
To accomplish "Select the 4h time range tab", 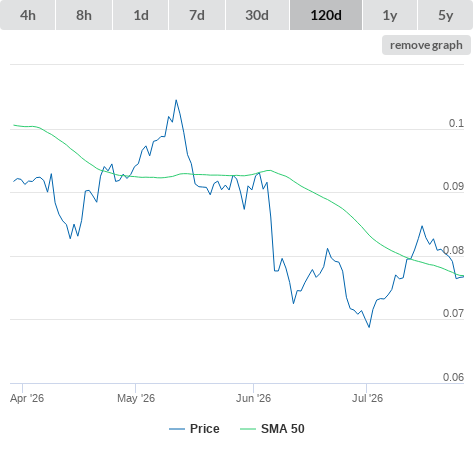I will click(28, 15).
